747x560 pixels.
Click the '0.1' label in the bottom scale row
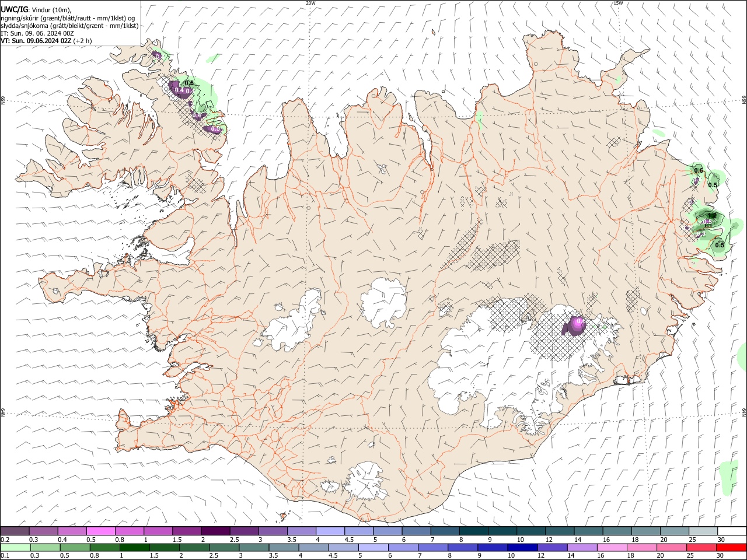tap(5, 556)
